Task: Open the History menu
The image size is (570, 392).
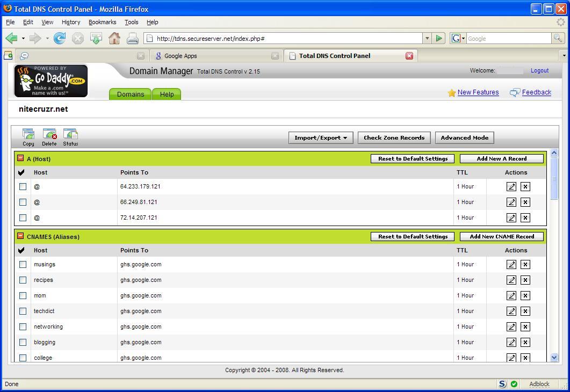Action: pos(71,22)
